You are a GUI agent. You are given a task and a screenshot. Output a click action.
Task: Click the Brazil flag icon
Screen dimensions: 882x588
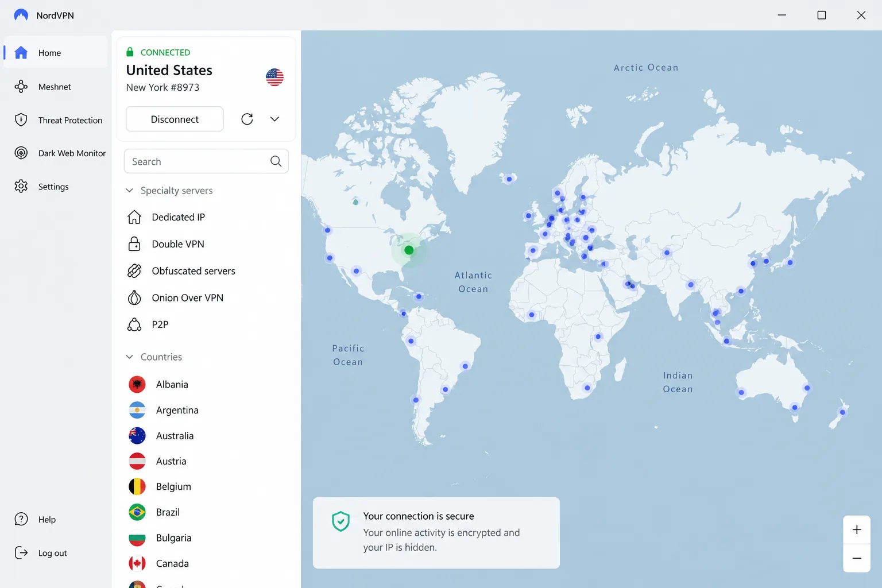point(137,512)
